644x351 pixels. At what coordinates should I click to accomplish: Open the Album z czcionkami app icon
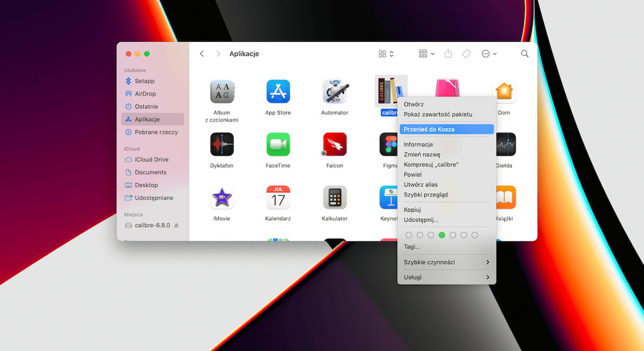click(222, 92)
